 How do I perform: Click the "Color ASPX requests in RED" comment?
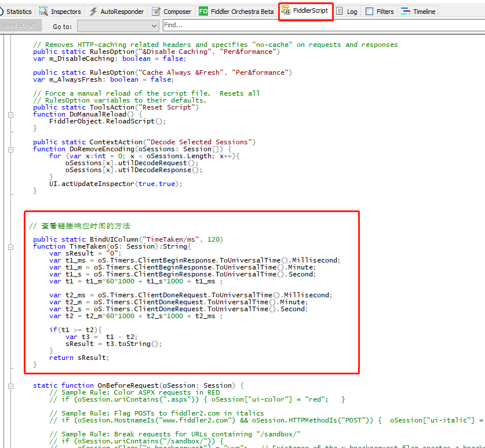[x=134, y=392]
